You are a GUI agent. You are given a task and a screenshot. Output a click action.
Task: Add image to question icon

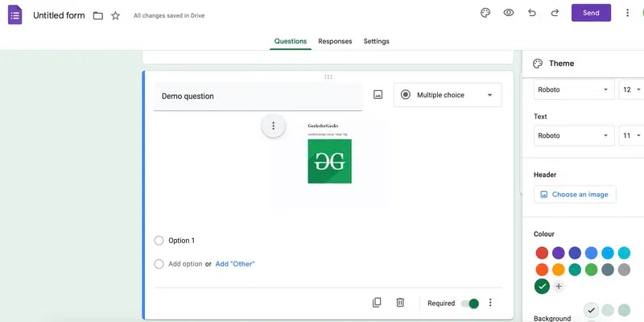[x=378, y=95]
